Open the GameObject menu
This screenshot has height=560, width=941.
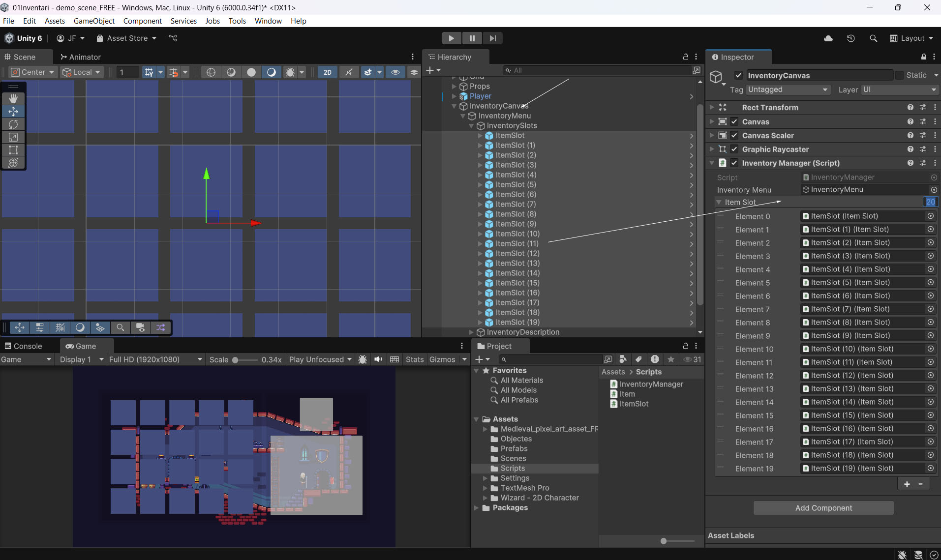(x=94, y=21)
